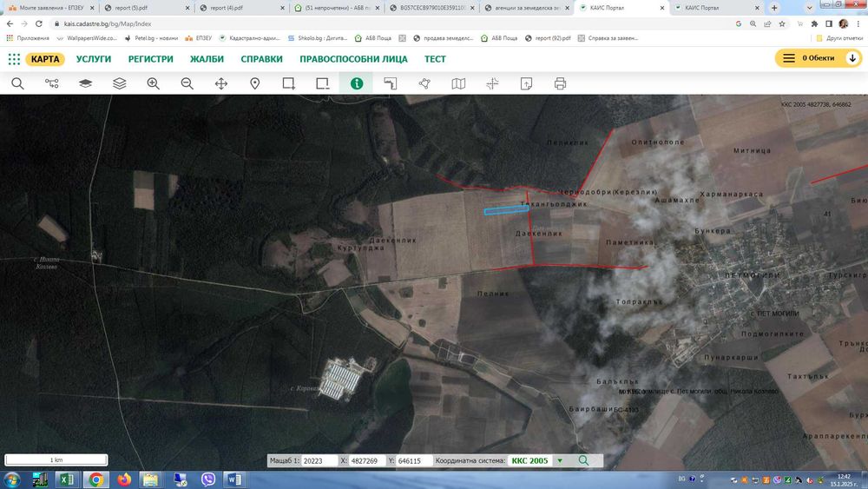Select the location pin marker tool
The height and width of the screenshot is (489, 868).
click(255, 83)
